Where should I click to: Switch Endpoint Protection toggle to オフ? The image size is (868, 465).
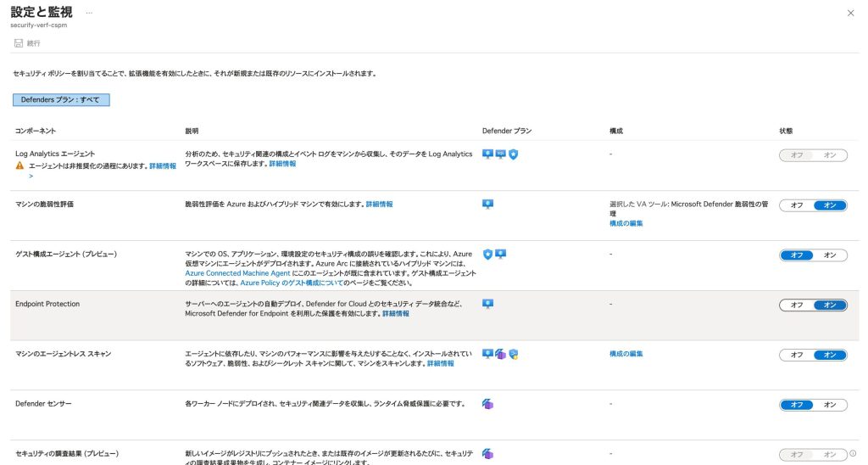[796, 305]
